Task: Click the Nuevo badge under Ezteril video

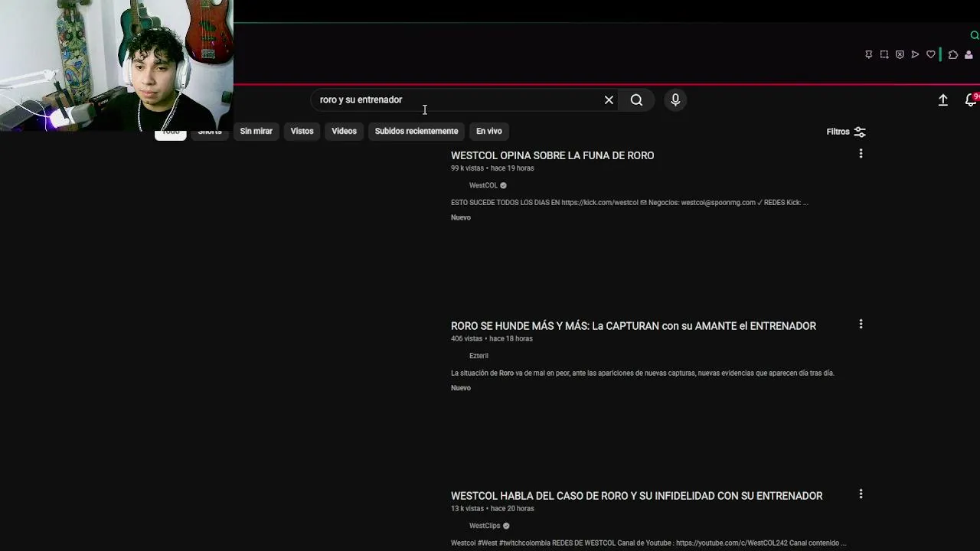Action: [x=461, y=388]
